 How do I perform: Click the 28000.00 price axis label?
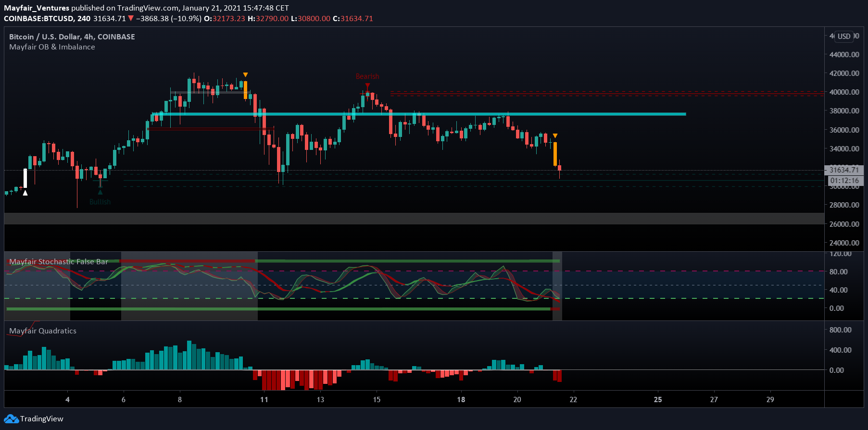pos(844,205)
